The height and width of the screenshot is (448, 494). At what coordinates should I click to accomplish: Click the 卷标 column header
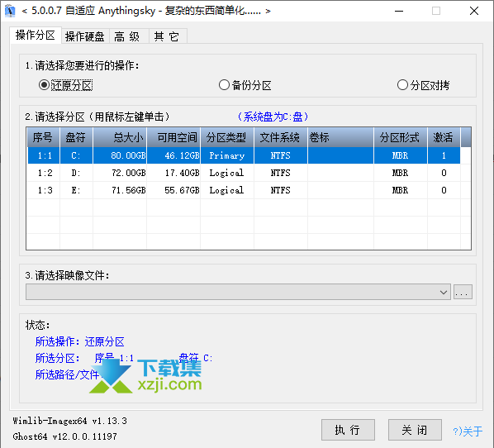(x=340, y=137)
